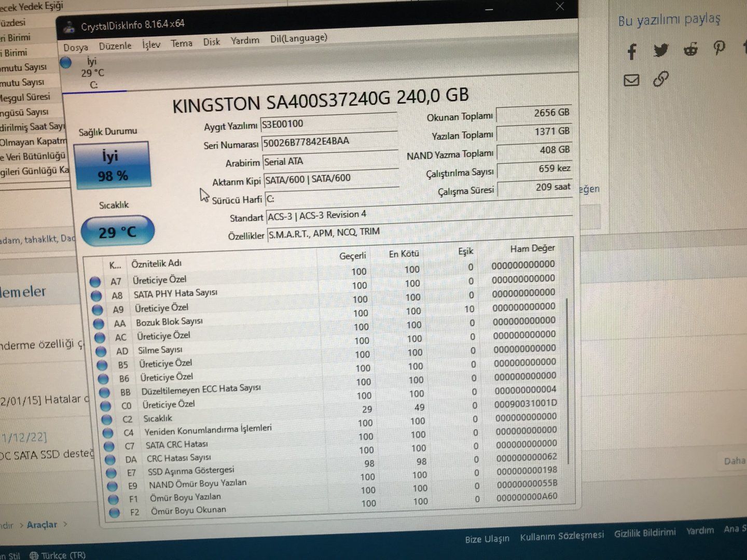Open the Kullanım Sözleşmesi footer link

point(562,536)
